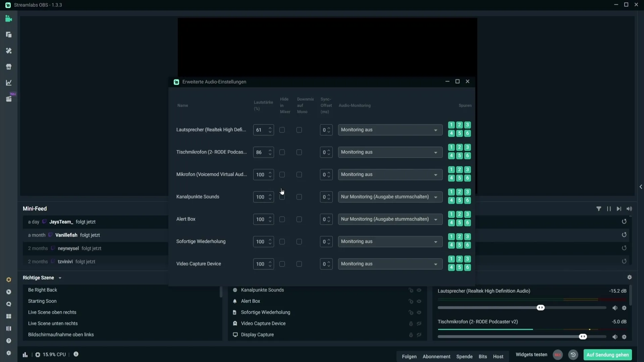
Task: Click the settings gear icon for Tischmikrofon
Action: [626, 337]
